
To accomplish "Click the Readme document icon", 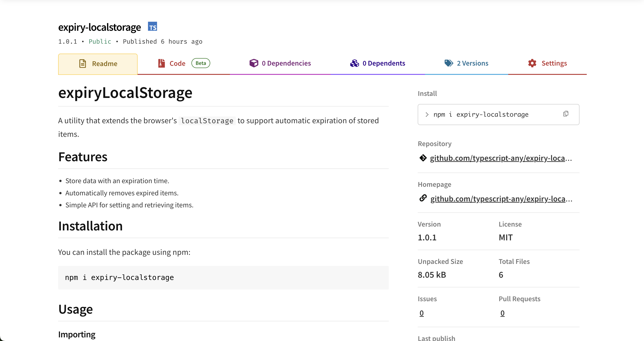I will coord(83,64).
